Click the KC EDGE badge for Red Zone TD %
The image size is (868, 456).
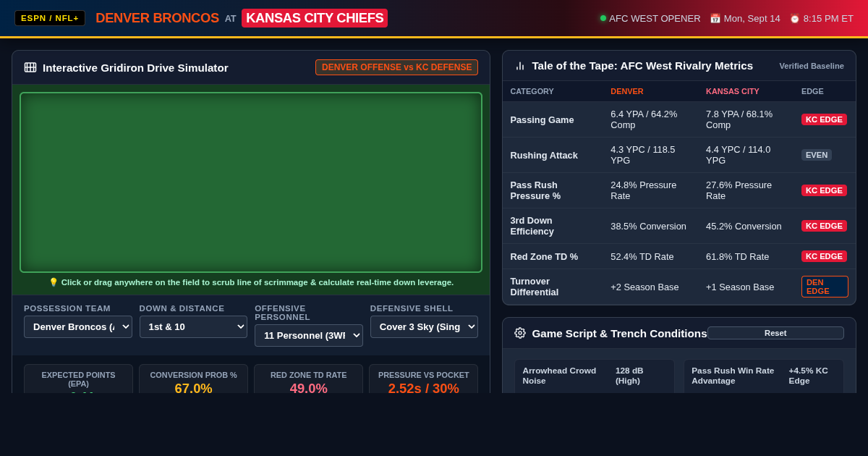tap(824, 256)
